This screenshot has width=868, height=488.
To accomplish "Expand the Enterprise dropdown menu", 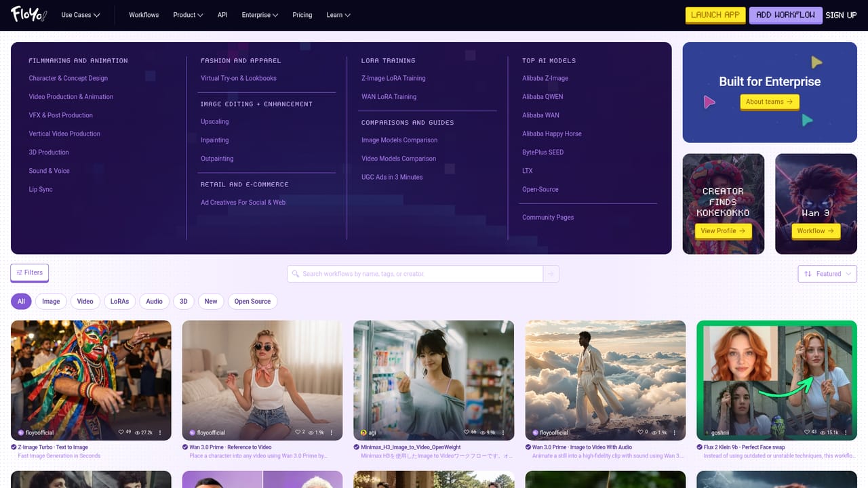I will [260, 15].
